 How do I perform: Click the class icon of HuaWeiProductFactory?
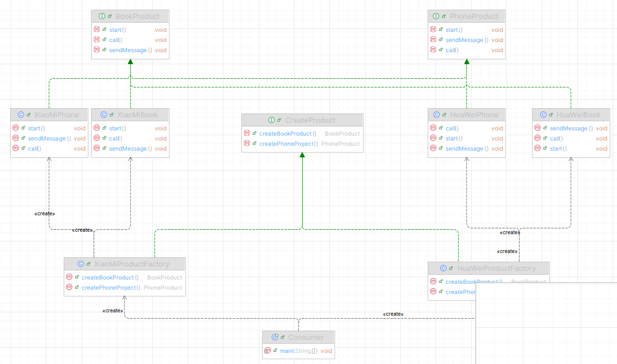(x=444, y=268)
